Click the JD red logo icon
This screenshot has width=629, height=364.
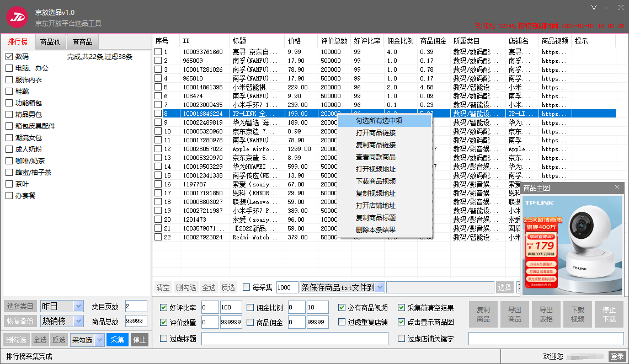pyautogui.click(x=17, y=17)
